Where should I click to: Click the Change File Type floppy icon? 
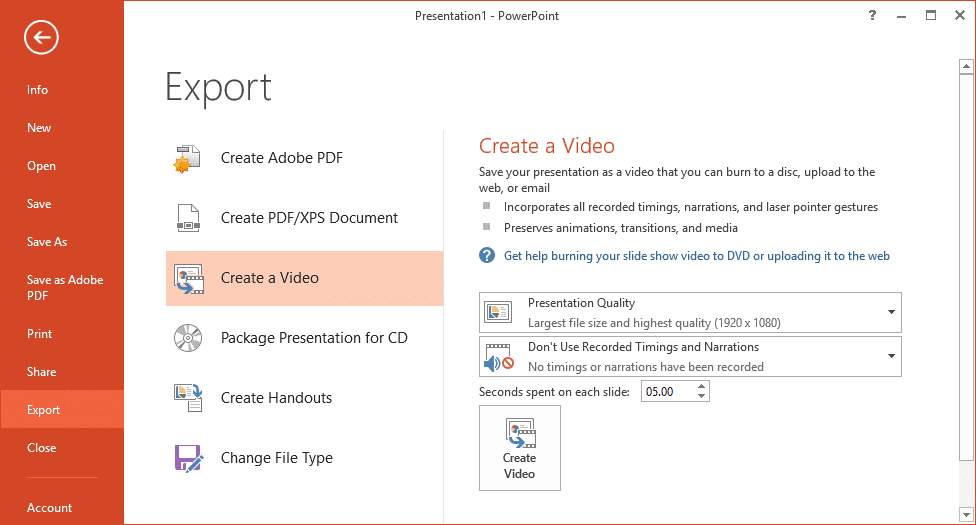tap(189, 458)
